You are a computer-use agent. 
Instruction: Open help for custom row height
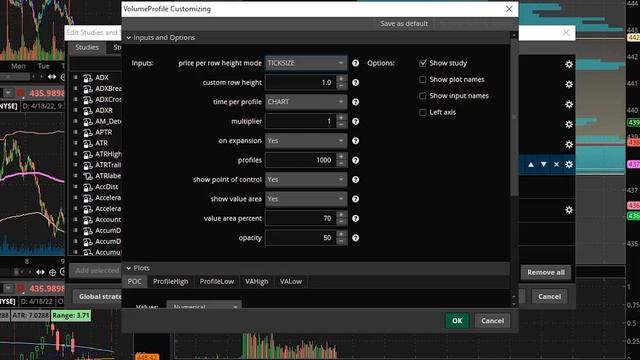[356, 82]
